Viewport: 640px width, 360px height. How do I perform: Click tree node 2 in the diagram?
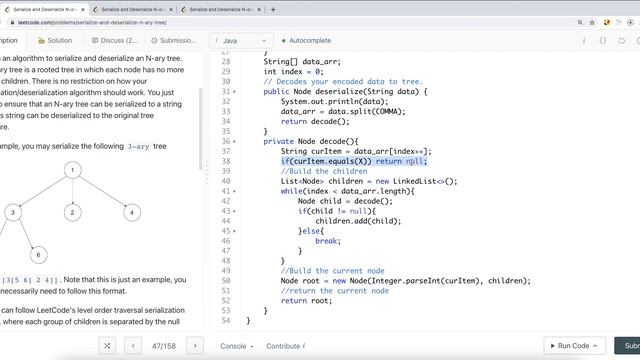click(73, 212)
